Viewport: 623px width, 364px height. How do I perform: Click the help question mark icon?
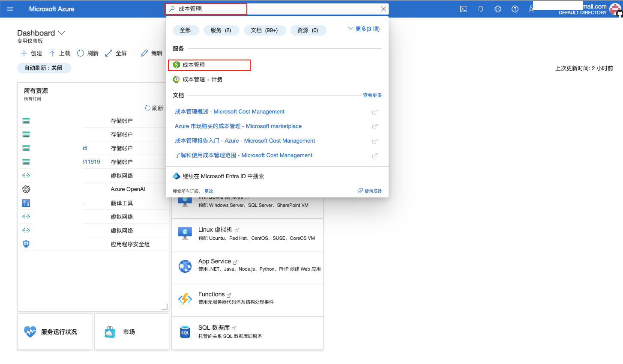[515, 9]
